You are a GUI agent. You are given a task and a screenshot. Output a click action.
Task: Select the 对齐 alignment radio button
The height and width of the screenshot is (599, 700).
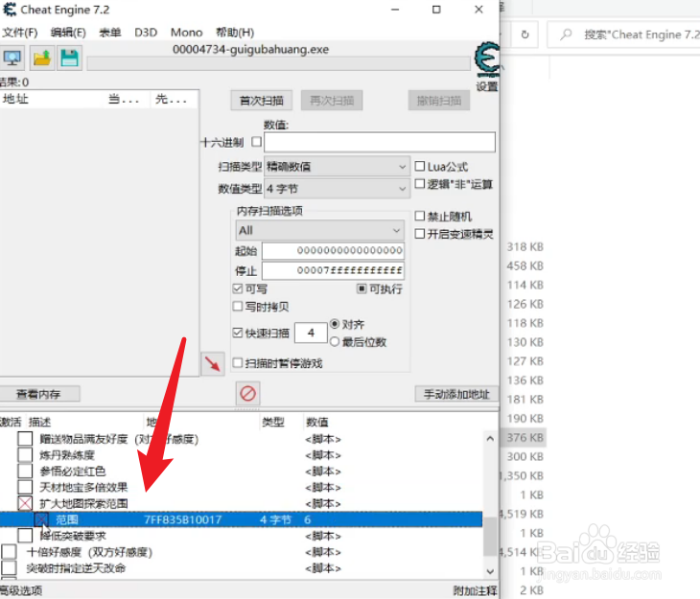[x=335, y=324]
